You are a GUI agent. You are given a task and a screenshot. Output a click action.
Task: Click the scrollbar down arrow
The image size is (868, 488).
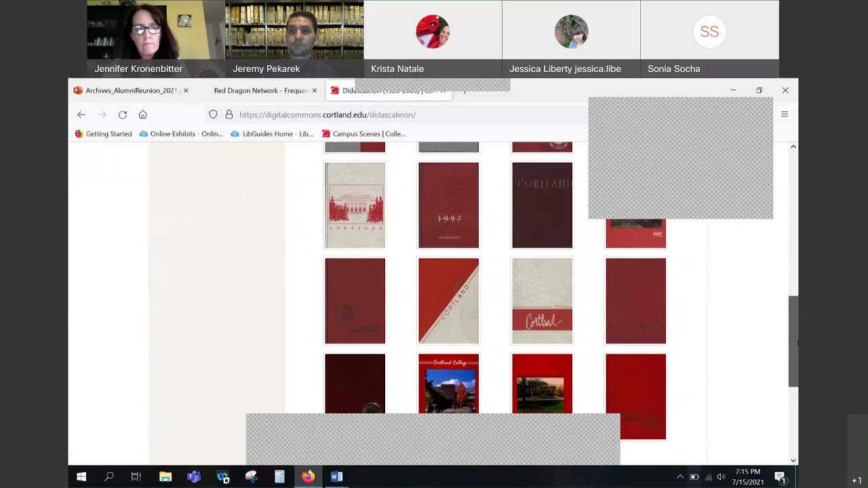(x=793, y=460)
